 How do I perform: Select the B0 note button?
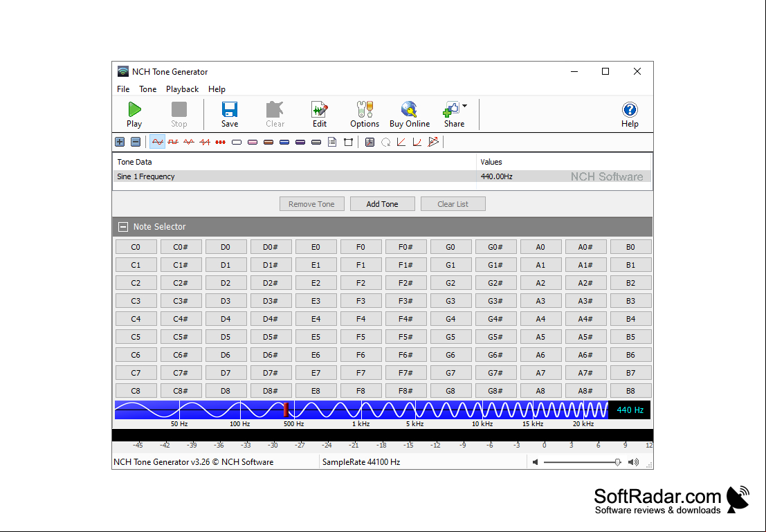[x=630, y=247]
